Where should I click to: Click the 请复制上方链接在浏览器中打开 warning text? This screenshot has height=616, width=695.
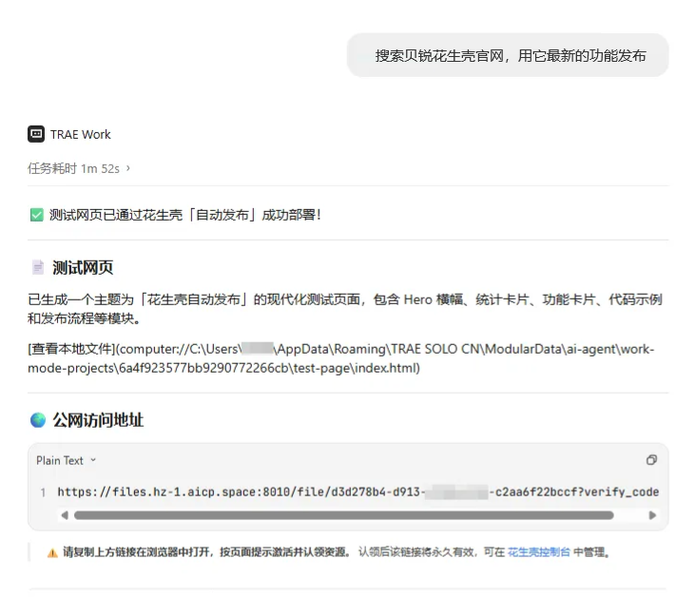click(x=206, y=552)
